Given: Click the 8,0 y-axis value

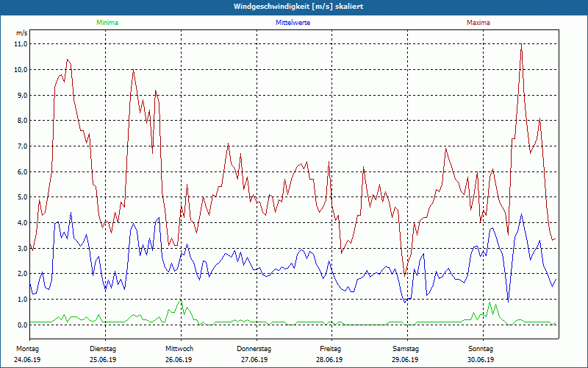Looking at the screenshot, I should click(22, 121).
